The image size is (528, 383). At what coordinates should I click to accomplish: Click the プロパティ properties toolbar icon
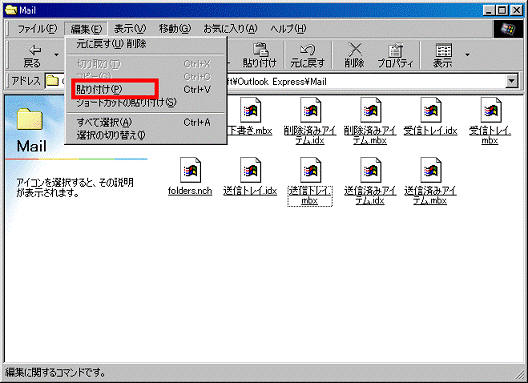(x=395, y=56)
